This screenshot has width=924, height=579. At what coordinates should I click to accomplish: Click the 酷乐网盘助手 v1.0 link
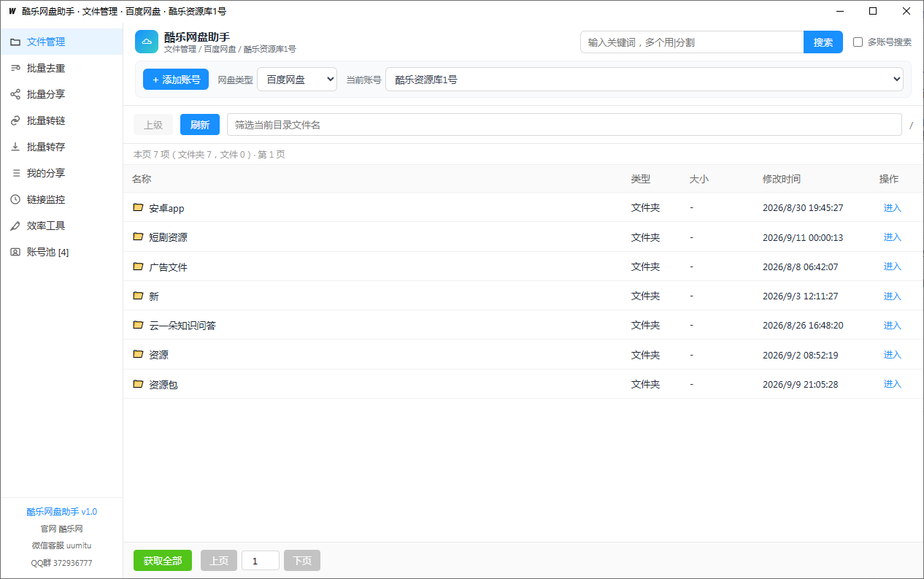[x=62, y=512]
